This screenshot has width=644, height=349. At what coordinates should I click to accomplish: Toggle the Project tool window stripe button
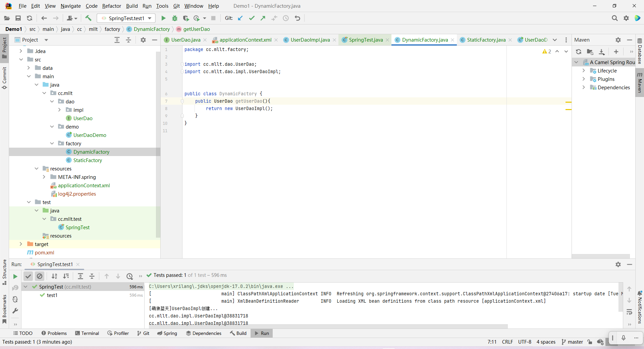tap(4, 48)
